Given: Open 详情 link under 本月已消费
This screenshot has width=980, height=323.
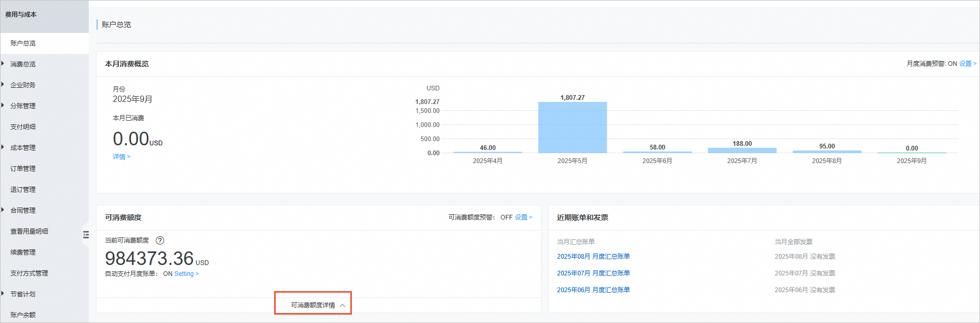Looking at the screenshot, I should [x=122, y=157].
